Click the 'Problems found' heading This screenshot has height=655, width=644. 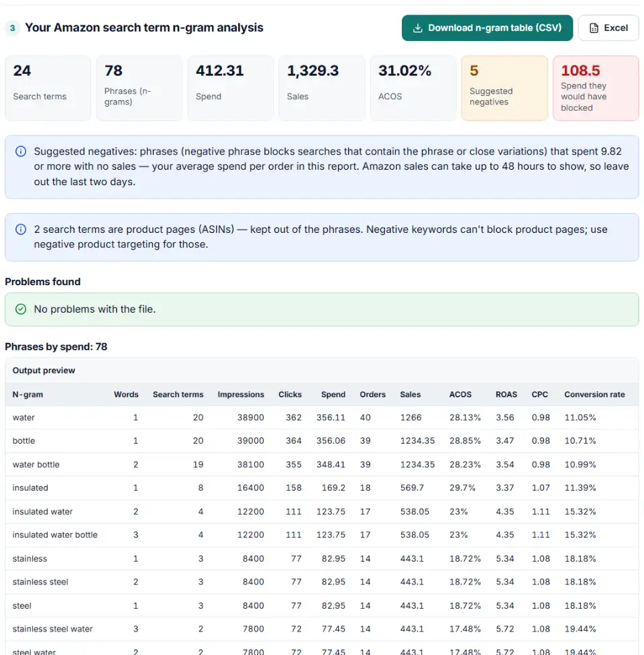[x=43, y=282]
